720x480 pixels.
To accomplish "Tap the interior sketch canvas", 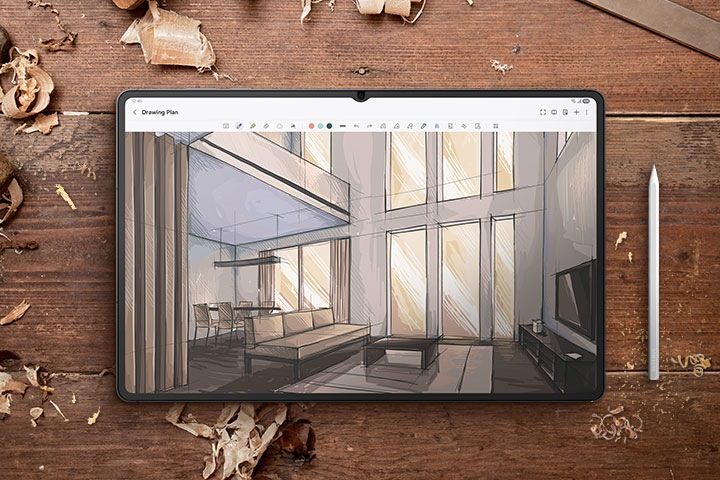I will pyautogui.click(x=360, y=262).
